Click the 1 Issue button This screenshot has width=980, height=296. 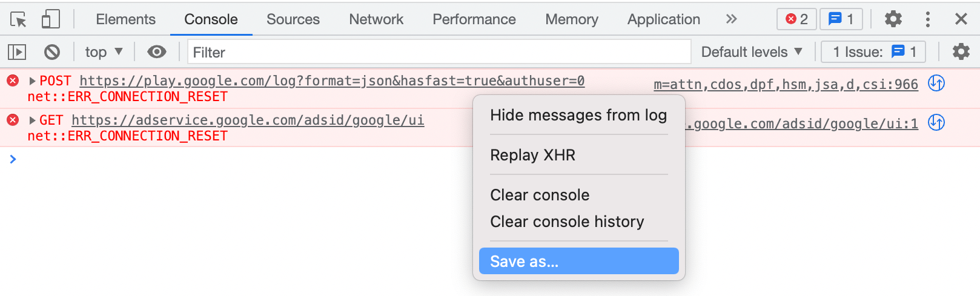[x=873, y=52]
